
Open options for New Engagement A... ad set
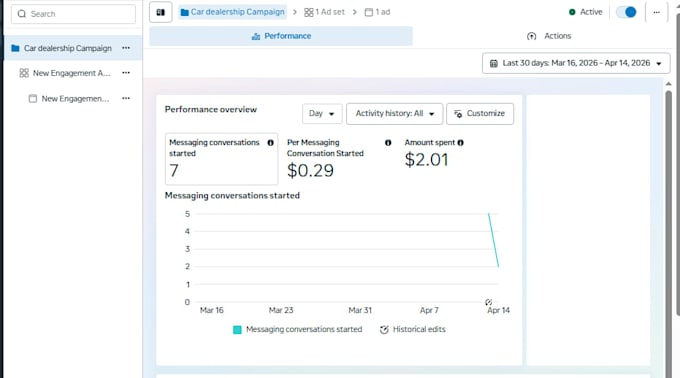[126, 73]
